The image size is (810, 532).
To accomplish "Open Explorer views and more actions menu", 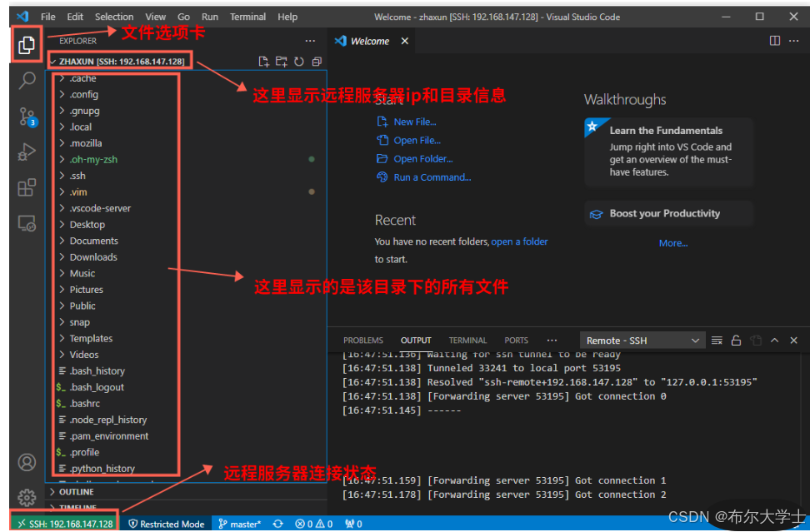I will (x=310, y=41).
